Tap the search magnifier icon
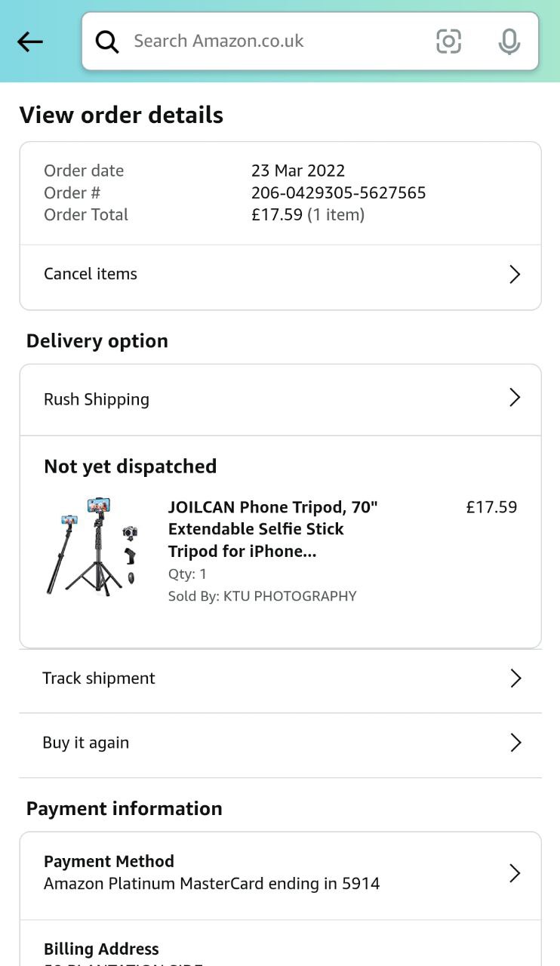560x966 pixels. tap(107, 42)
